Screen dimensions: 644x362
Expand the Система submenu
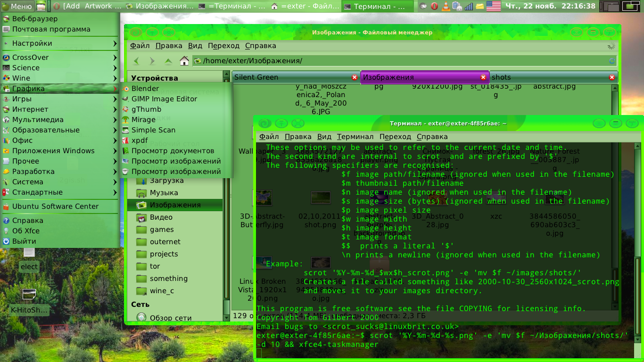[60, 182]
